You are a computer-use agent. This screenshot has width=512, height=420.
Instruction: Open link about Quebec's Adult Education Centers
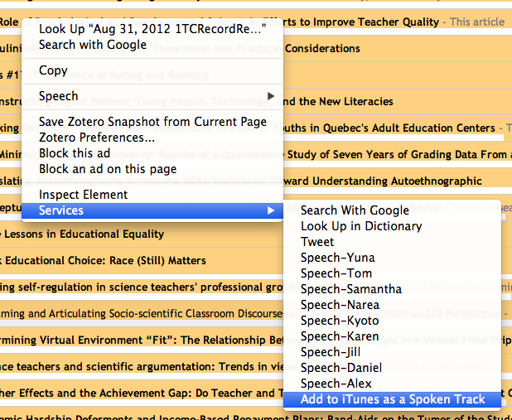[389, 128]
